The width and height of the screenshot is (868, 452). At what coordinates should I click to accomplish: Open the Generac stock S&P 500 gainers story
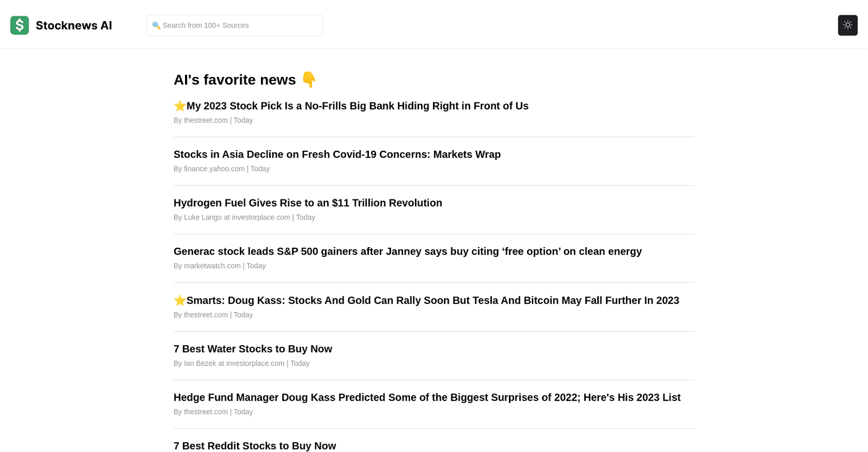coord(407,251)
